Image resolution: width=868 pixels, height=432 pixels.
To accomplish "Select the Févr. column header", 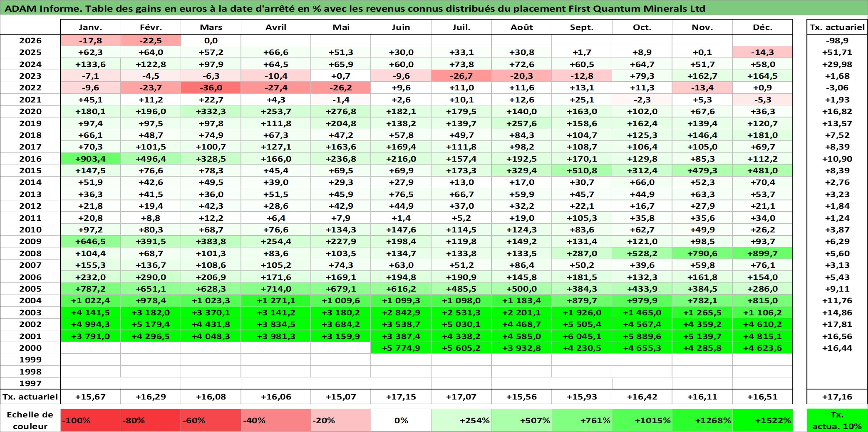I will click(x=151, y=27).
